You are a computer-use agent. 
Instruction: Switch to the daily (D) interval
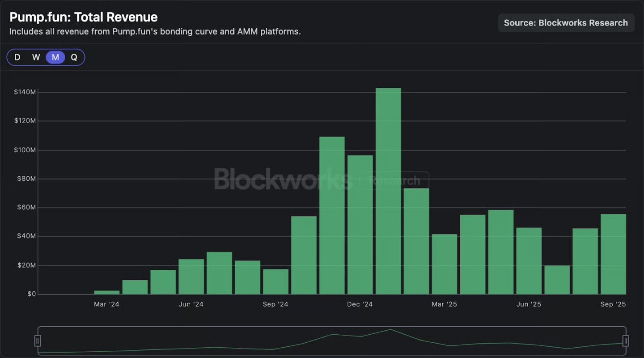[x=17, y=57]
